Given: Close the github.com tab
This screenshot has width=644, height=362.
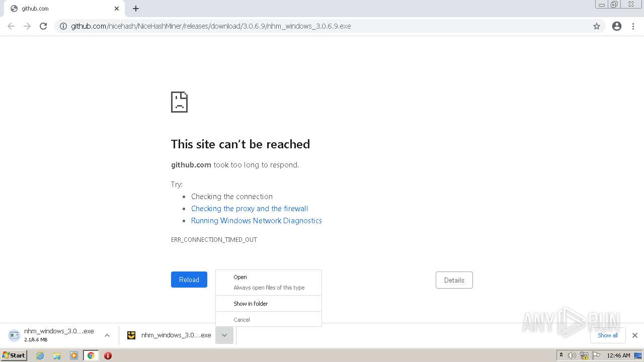Looking at the screenshot, I should (116, 9).
